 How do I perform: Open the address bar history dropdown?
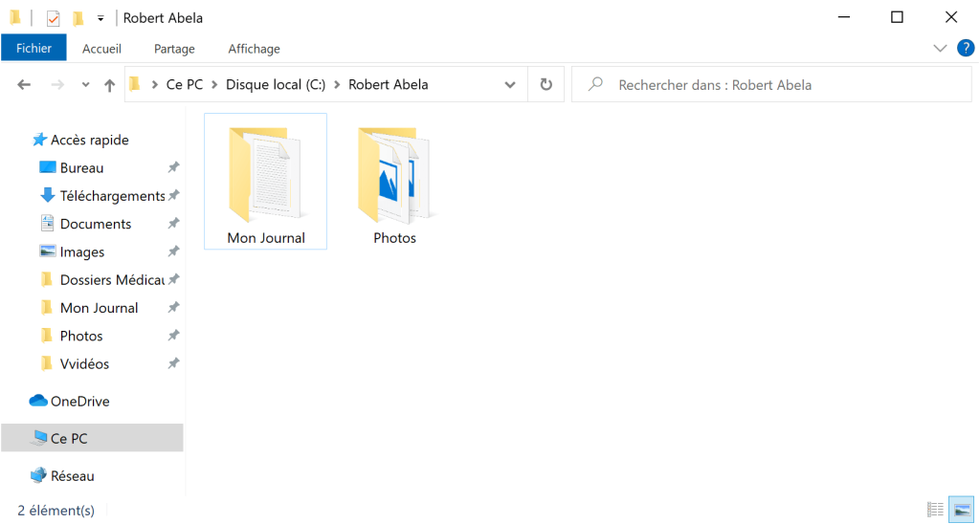pos(510,85)
